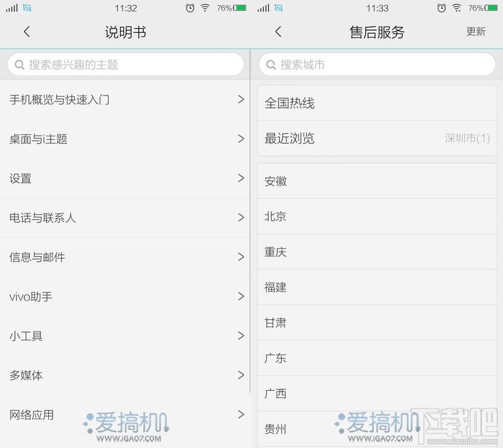Go back from the 说明书 screen
This screenshot has height=448, width=503.
click(x=27, y=32)
